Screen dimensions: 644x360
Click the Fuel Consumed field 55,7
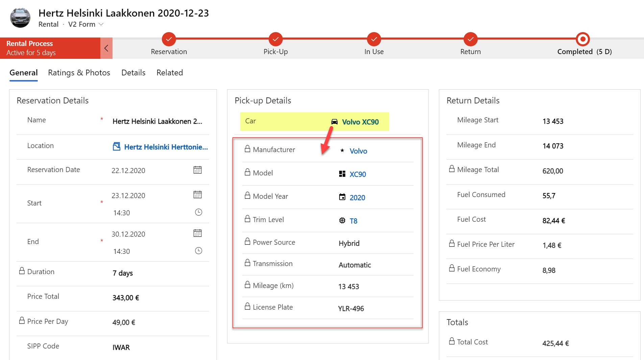tap(549, 196)
